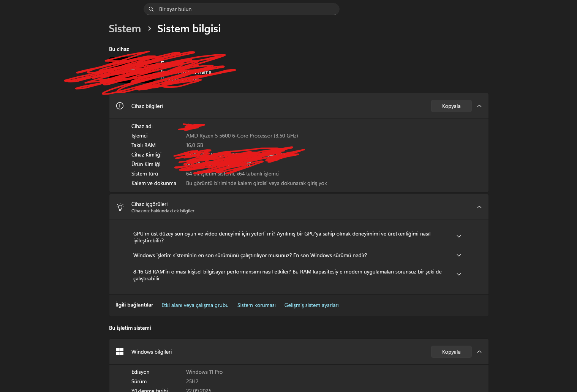The image size is (577, 392).
Task: Go back to Sistem in the breadcrumb
Action: [x=125, y=29]
